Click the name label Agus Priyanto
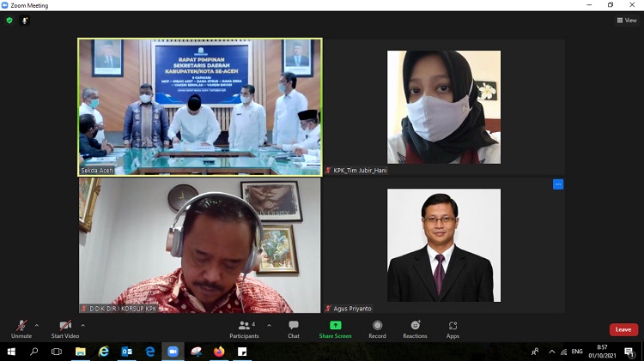This screenshot has width=644, height=361. (352, 309)
